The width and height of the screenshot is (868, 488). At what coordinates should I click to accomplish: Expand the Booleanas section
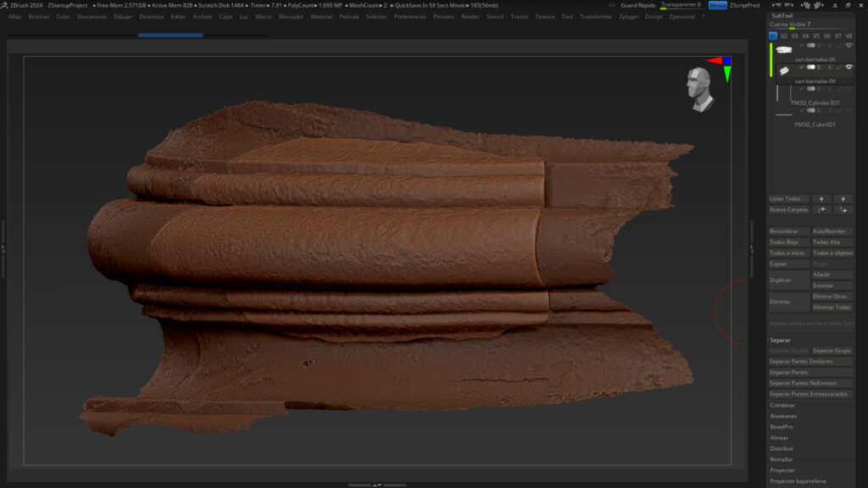coord(783,416)
